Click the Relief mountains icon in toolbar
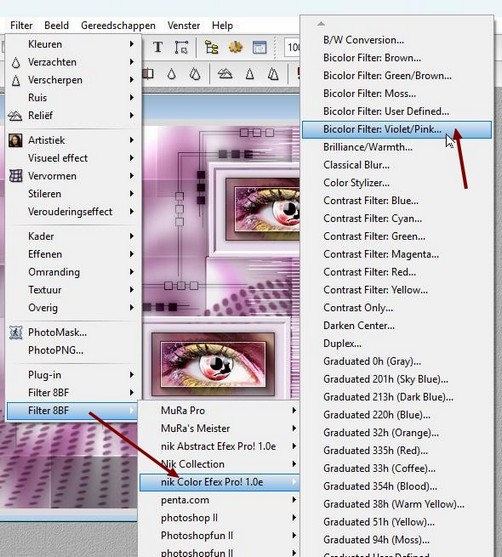 click(x=225, y=74)
